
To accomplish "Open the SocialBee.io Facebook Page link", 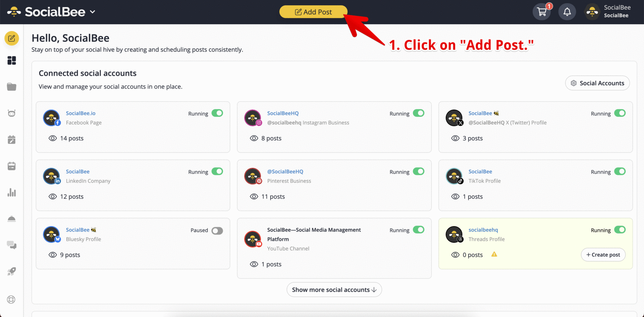I will (x=80, y=113).
